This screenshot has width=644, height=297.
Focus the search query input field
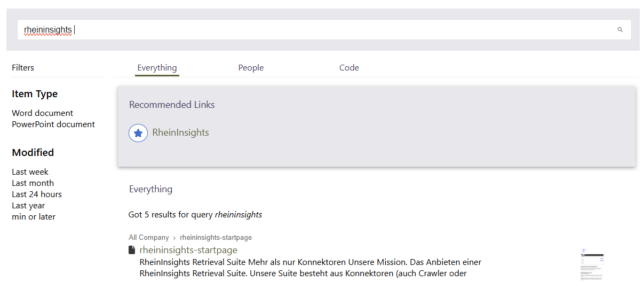[x=324, y=30]
